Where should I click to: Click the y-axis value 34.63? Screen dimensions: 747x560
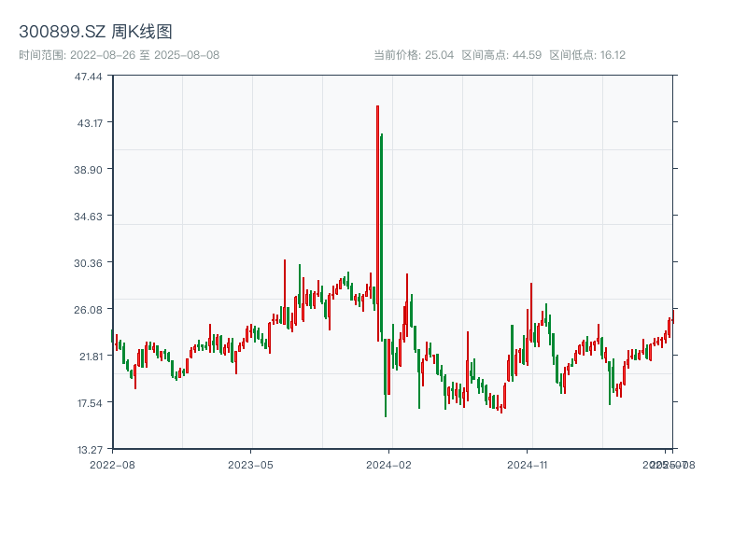88,217
